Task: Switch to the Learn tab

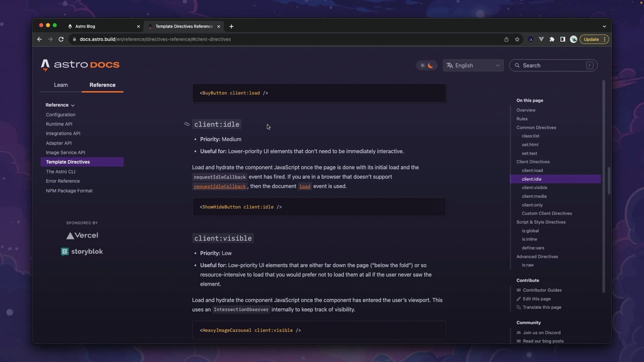Action: point(61,85)
